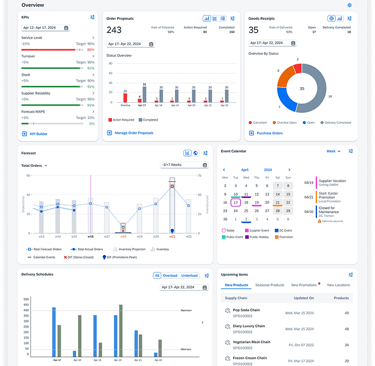Click Turnover green progress bar
Viewport: 375px width, 366px height.
click(x=51, y=68)
